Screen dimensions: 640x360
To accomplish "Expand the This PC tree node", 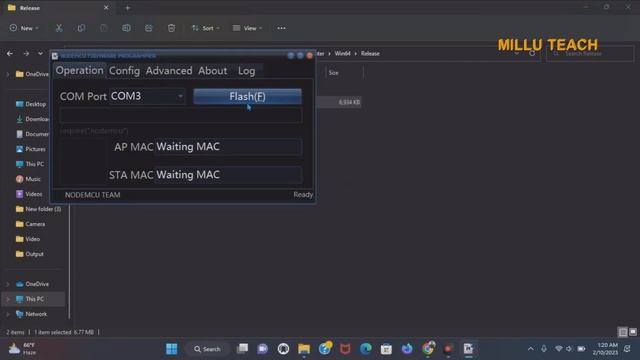I will click(8, 299).
